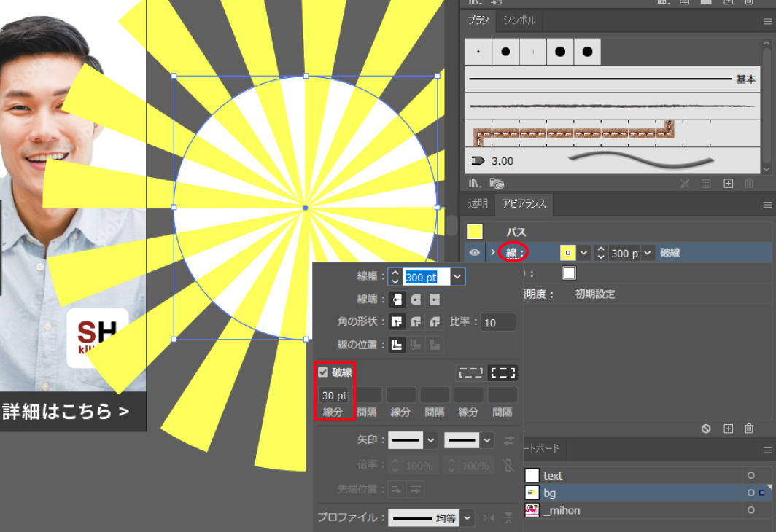Click the flip profile along icon

click(489, 517)
